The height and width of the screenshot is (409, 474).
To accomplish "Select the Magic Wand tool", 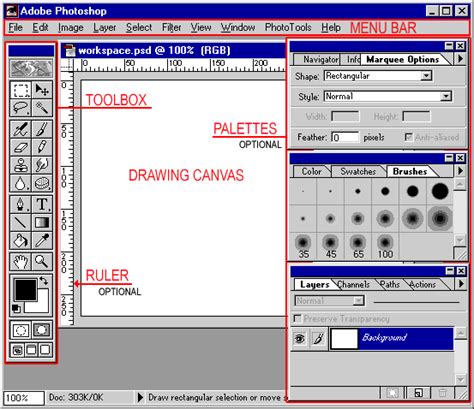I will (42, 108).
